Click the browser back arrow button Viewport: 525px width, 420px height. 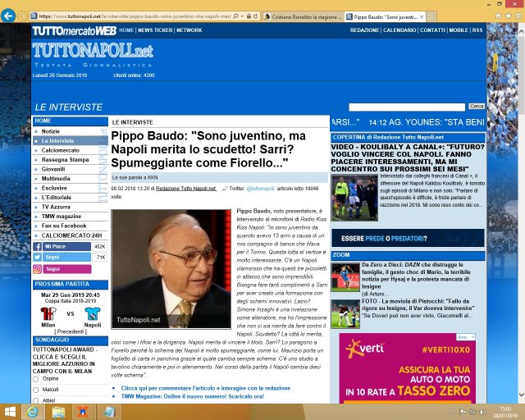tap(8, 16)
